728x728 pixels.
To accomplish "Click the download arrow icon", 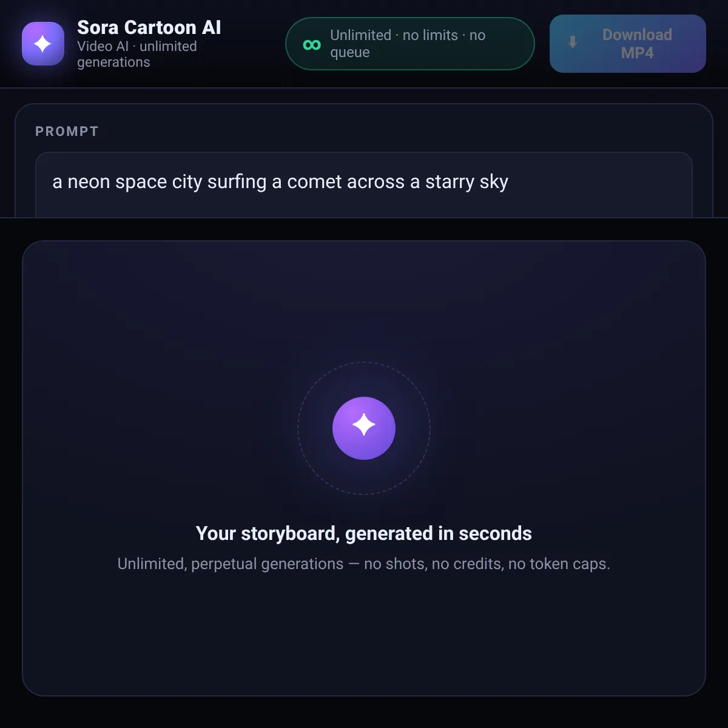I will (x=572, y=42).
